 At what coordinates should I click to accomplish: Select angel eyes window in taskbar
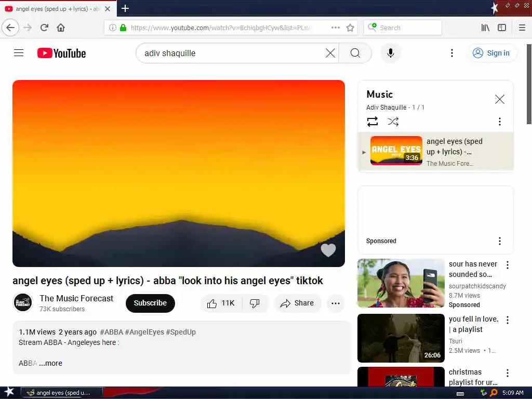coord(62,393)
